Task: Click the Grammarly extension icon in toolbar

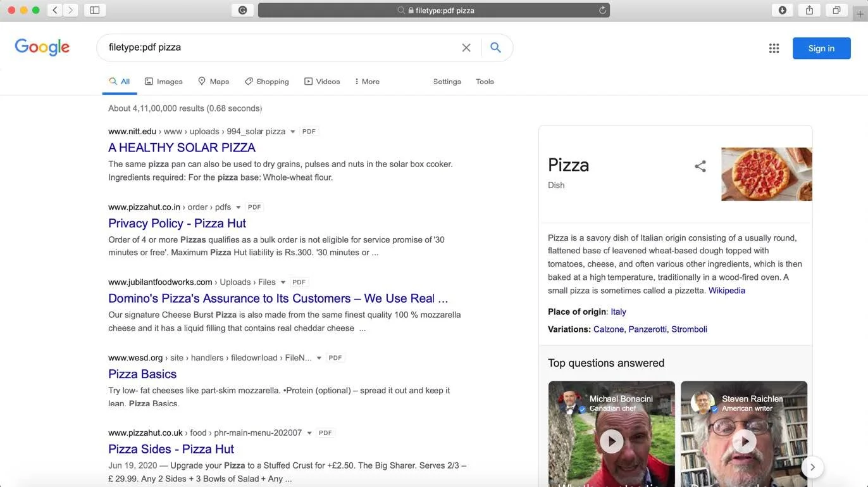Action: (242, 10)
